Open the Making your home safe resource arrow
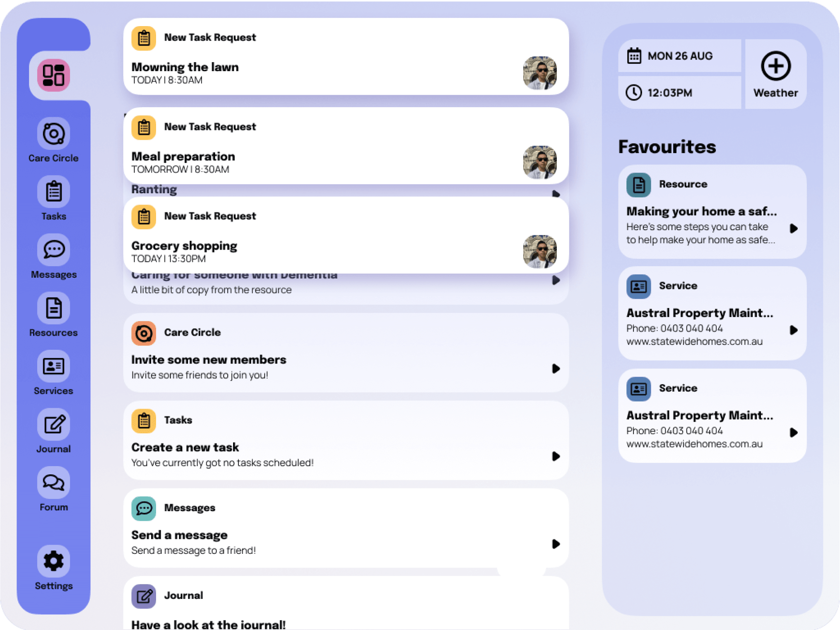 pos(793,228)
